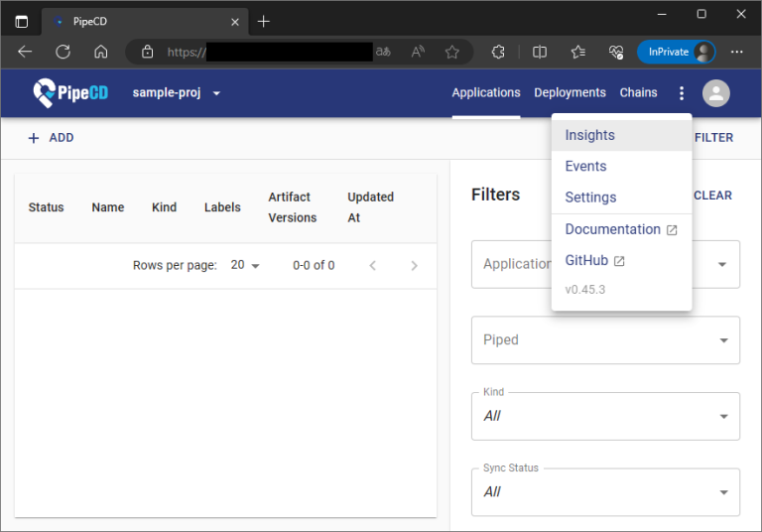Image resolution: width=762 pixels, height=532 pixels.
Task: Expand the Sync Status filter dropdown
Action: pyautogui.click(x=605, y=492)
